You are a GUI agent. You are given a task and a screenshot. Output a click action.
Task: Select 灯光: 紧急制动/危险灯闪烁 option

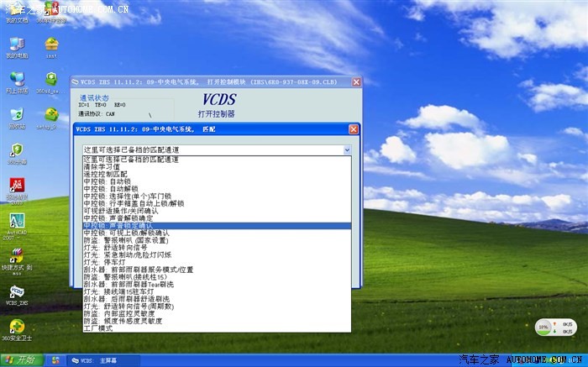(217, 255)
